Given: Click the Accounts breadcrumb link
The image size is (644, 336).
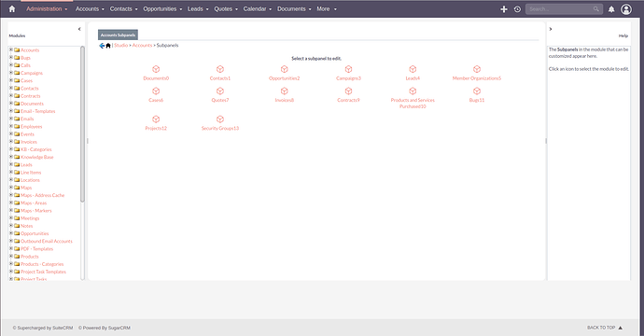Looking at the screenshot, I should (x=142, y=45).
